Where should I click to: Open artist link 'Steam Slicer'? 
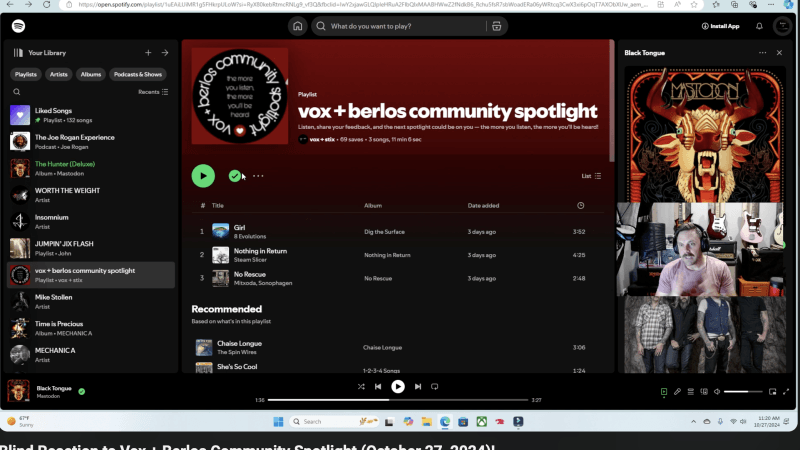250,260
